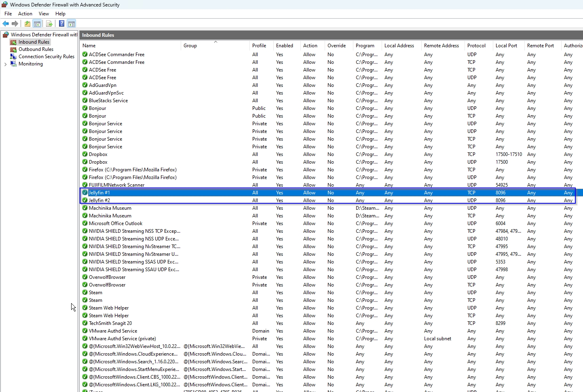Open Help via blue question mark icon
Screen dimensions: 583x392
point(61,24)
